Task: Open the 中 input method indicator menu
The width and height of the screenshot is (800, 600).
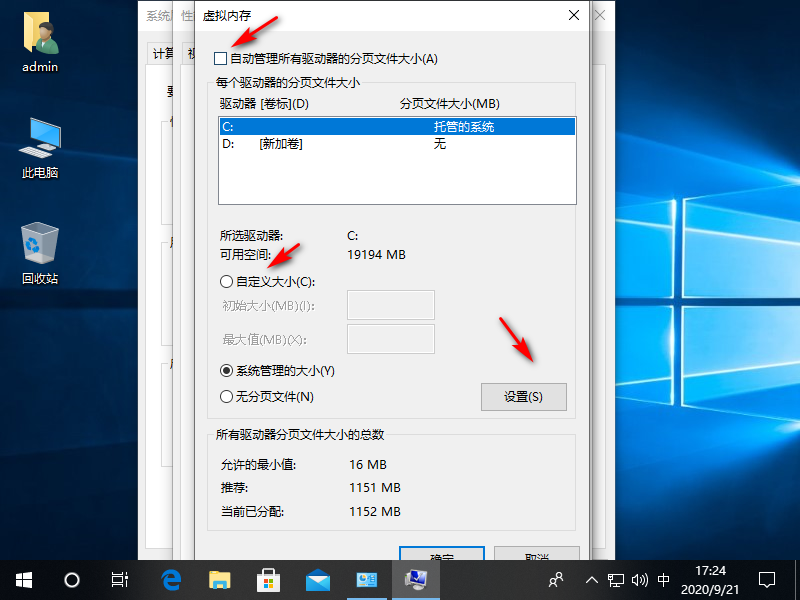Action: pyautogui.click(x=663, y=578)
